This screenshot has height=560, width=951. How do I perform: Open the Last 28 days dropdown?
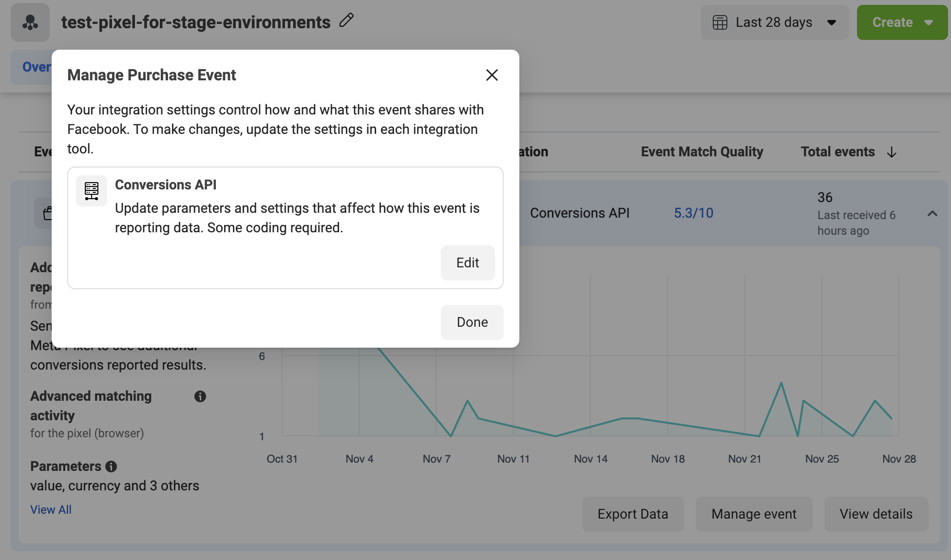click(x=775, y=22)
